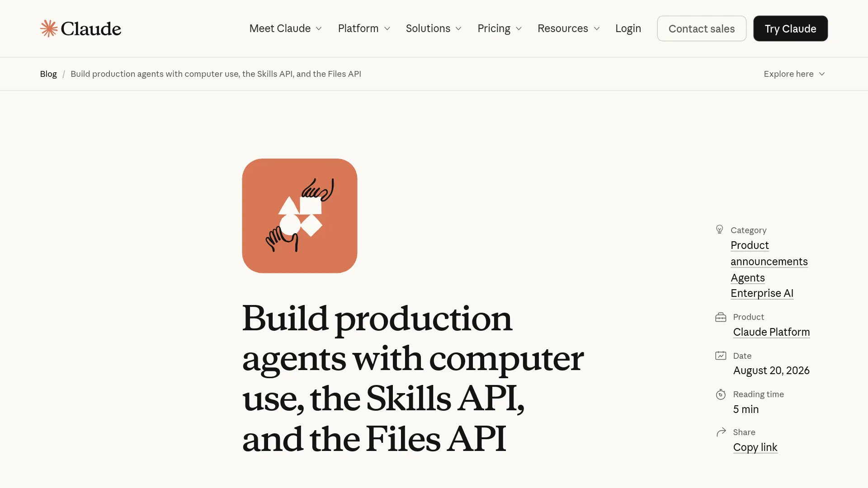
Task: Click the breadcrumb article title text
Action: coord(216,74)
